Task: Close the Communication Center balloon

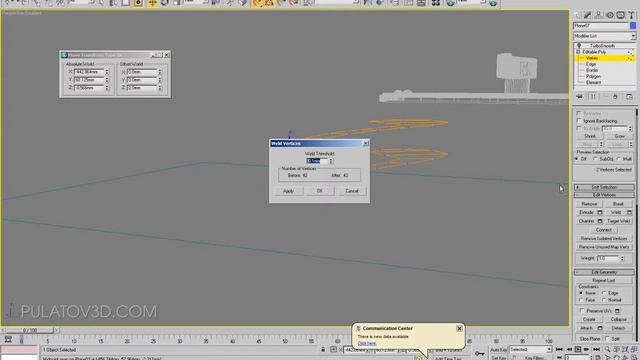Action: pos(459,328)
